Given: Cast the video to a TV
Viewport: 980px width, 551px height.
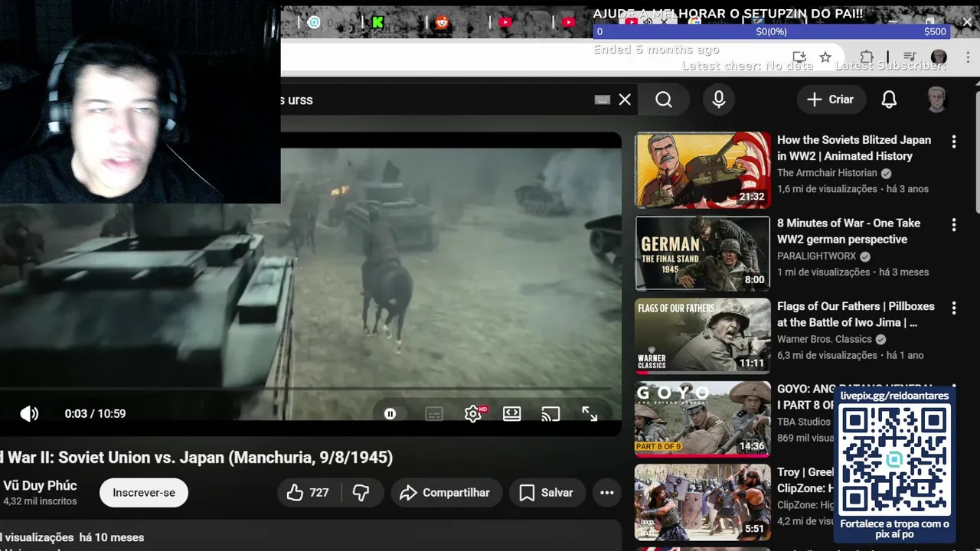Looking at the screenshot, I should (550, 414).
